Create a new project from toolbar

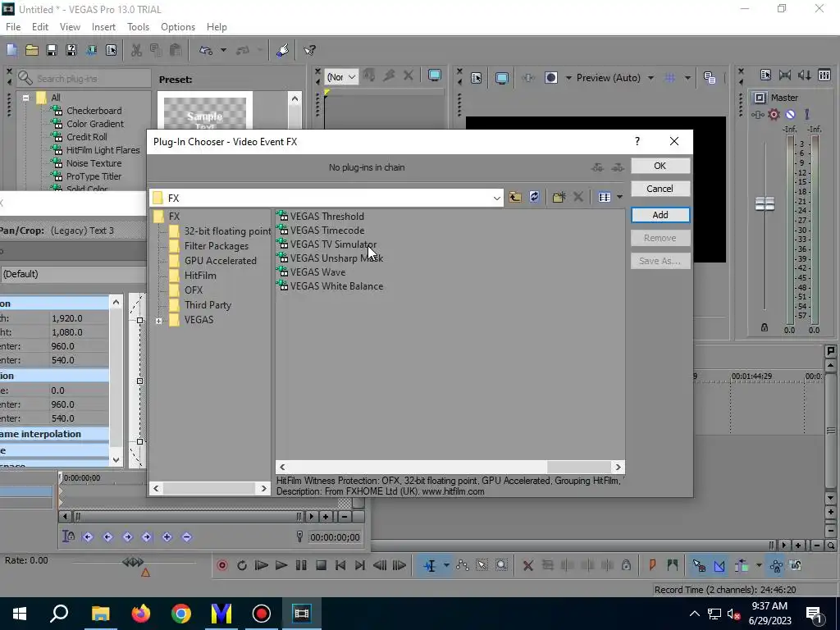click(11, 50)
